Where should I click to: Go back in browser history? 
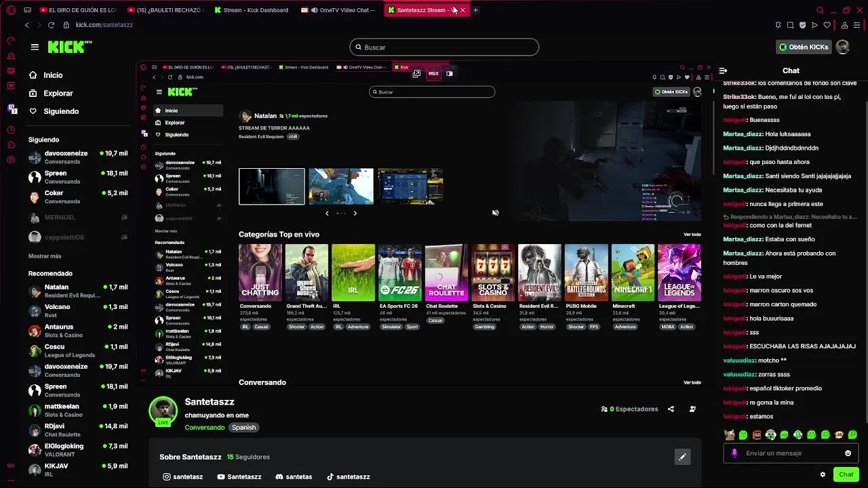point(27,25)
